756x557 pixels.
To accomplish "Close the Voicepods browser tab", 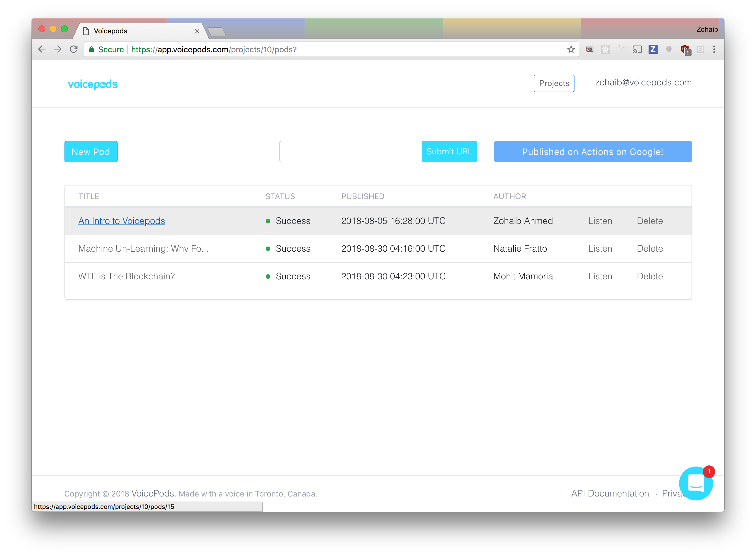I will pos(197,31).
